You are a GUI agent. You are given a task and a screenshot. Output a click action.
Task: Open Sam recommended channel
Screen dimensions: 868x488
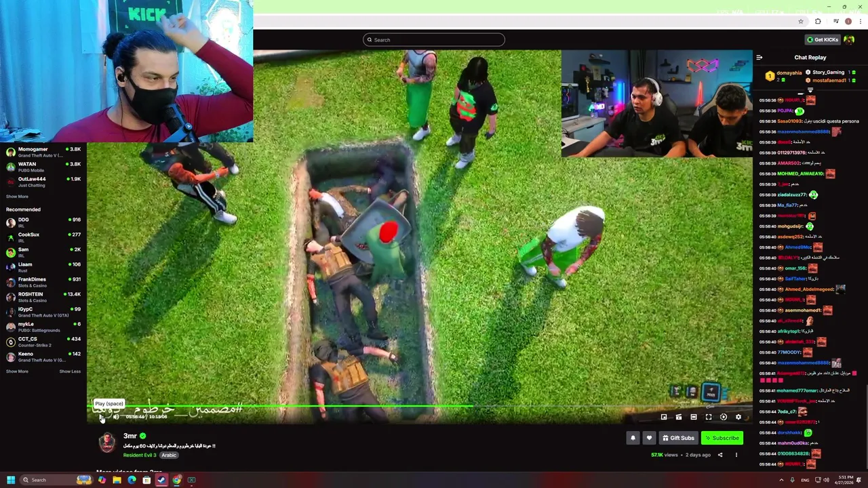click(43, 252)
